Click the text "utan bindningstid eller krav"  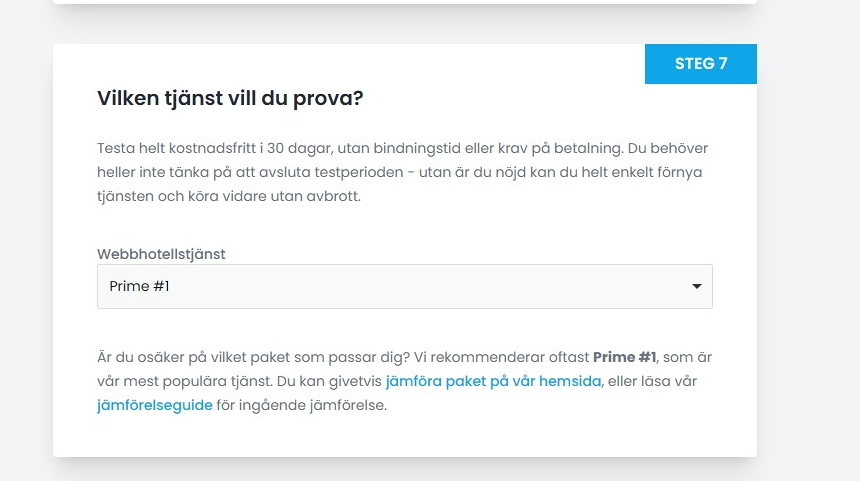click(x=420, y=148)
